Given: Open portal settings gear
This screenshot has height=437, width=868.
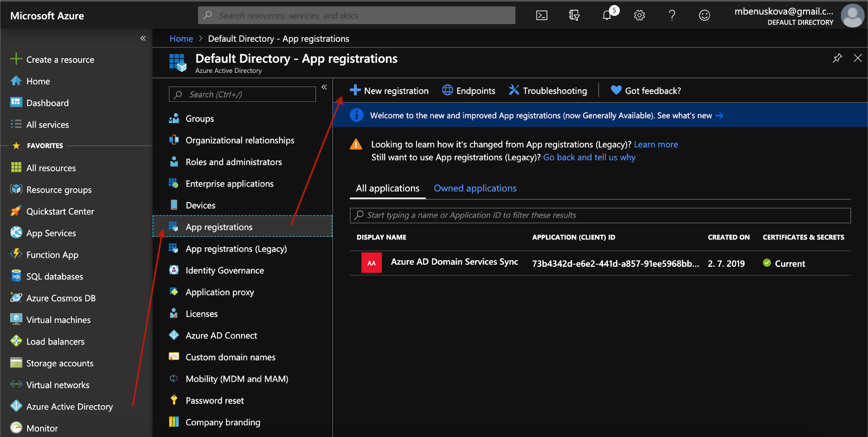Looking at the screenshot, I should (639, 15).
